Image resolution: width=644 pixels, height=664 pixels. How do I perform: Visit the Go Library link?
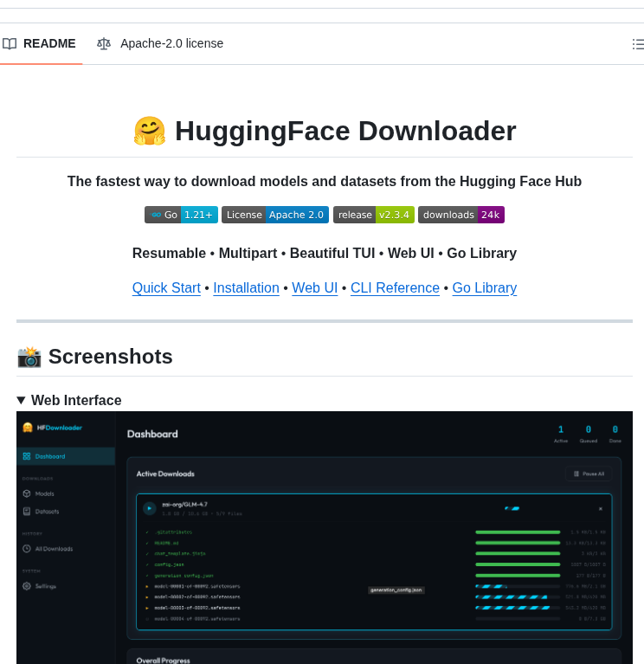(485, 288)
